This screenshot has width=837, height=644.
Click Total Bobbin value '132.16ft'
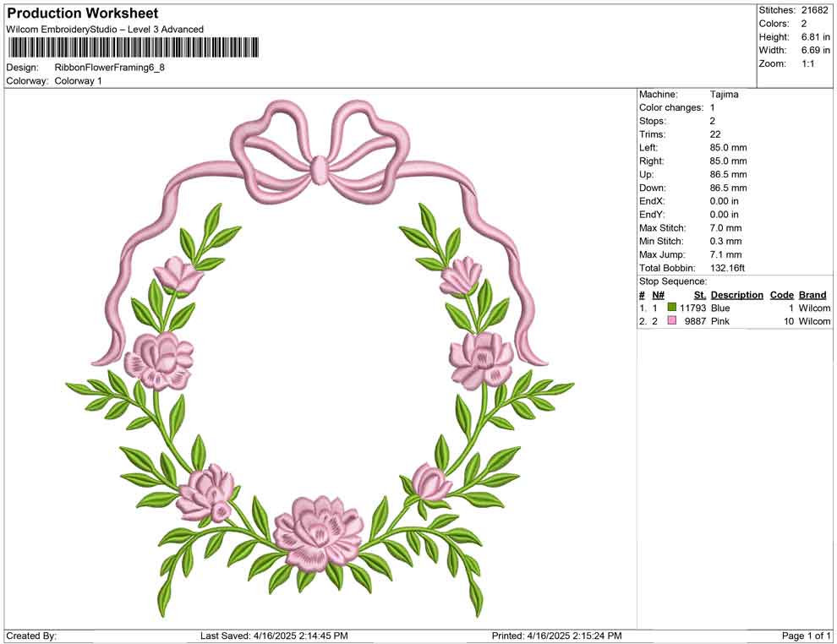728,268
